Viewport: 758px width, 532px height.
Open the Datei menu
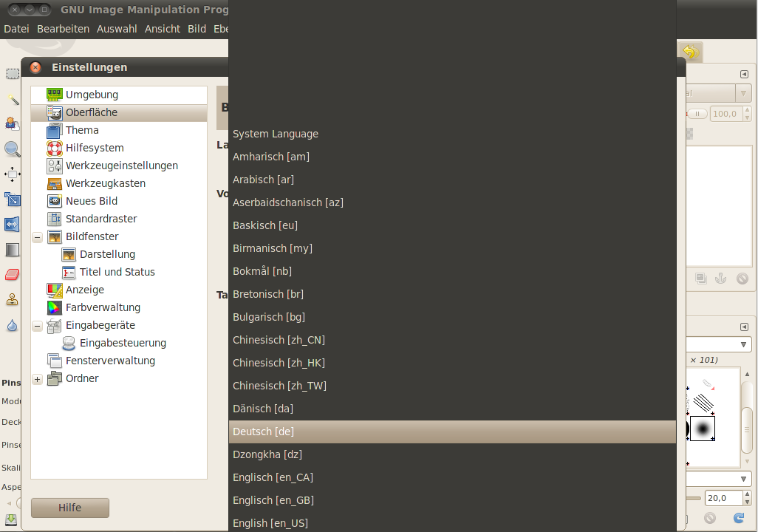point(16,29)
